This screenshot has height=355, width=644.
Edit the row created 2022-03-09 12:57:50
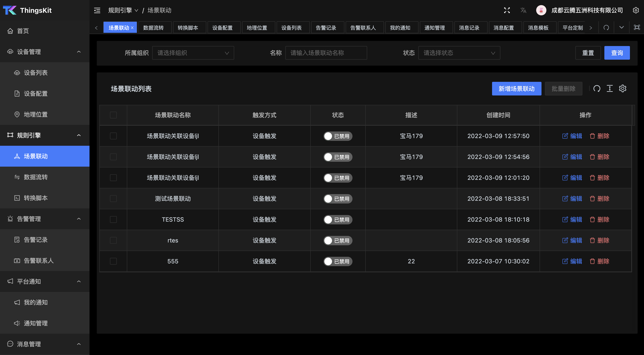click(572, 136)
